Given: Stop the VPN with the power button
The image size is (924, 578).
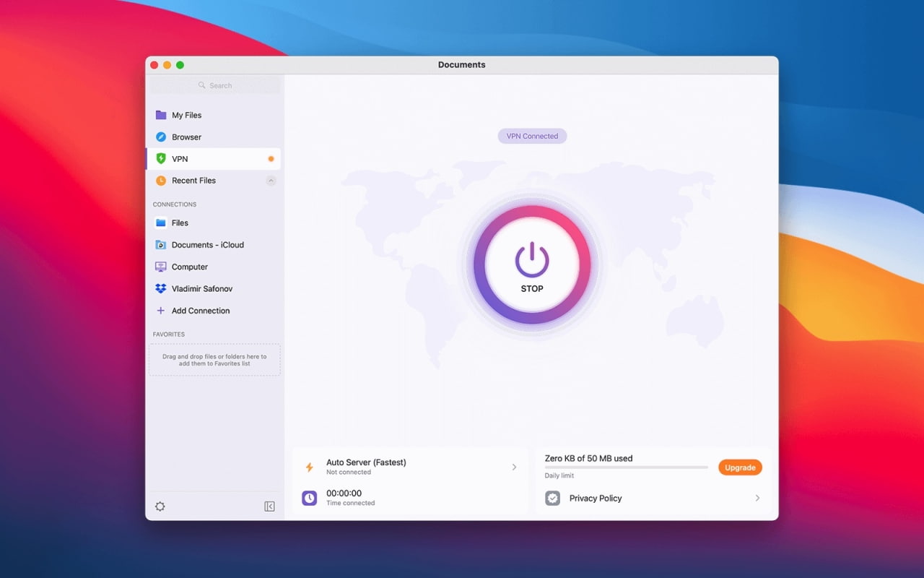Looking at the screenshot, I should coord(532,264).
